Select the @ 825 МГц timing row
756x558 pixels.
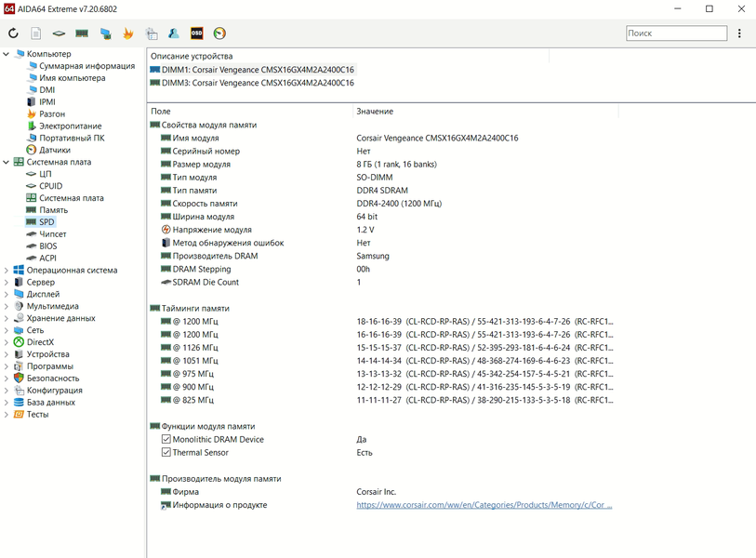pos(383,400)
